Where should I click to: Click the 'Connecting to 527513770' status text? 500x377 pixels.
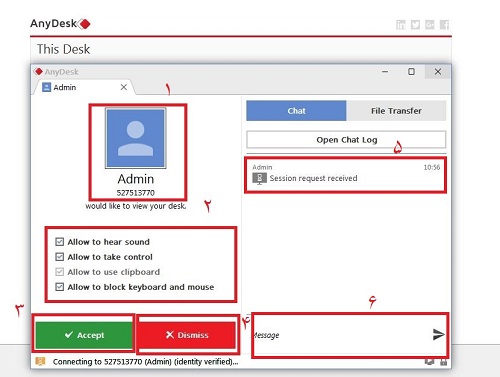click(145, 362)
